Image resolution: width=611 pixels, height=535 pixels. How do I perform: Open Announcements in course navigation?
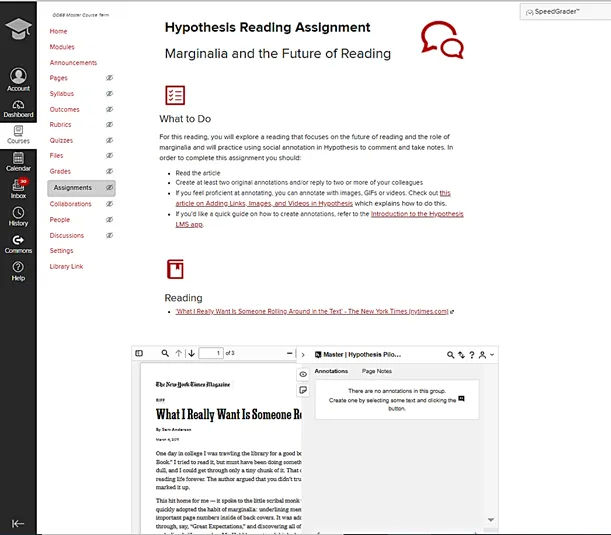click(73, 63)
